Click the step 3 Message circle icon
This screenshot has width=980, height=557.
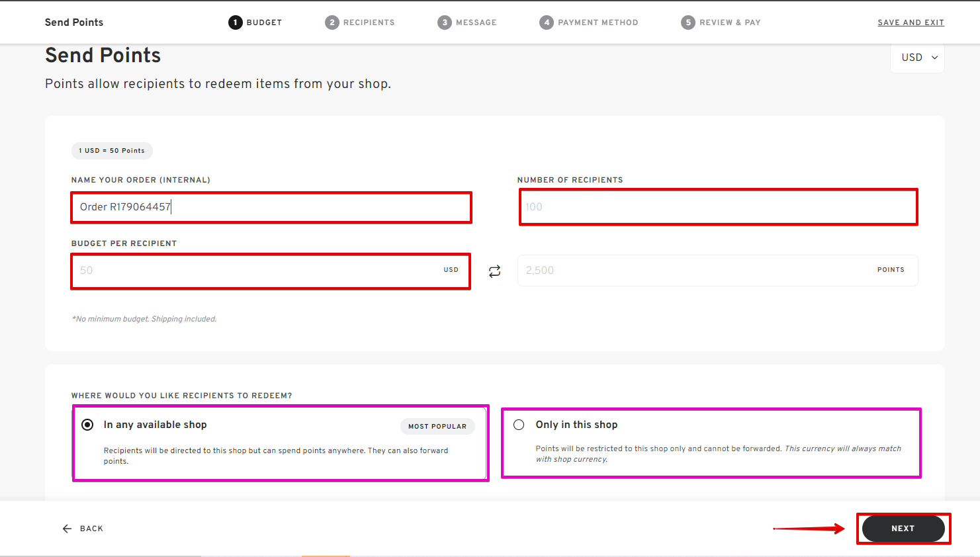coord(445,22)
